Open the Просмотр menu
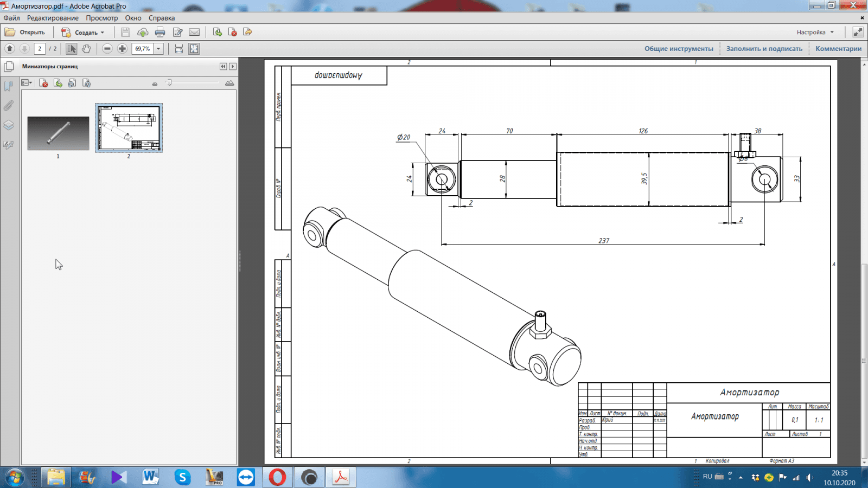The width and height of the screenshot is (868, 488). tap(101, 18)
